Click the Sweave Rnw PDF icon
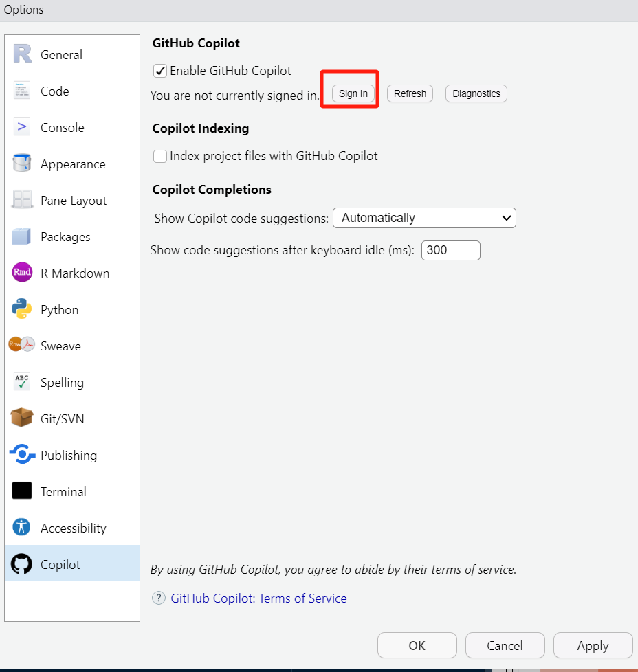The height and width of the screenshot is (672, 638). [x=21, y=344]
